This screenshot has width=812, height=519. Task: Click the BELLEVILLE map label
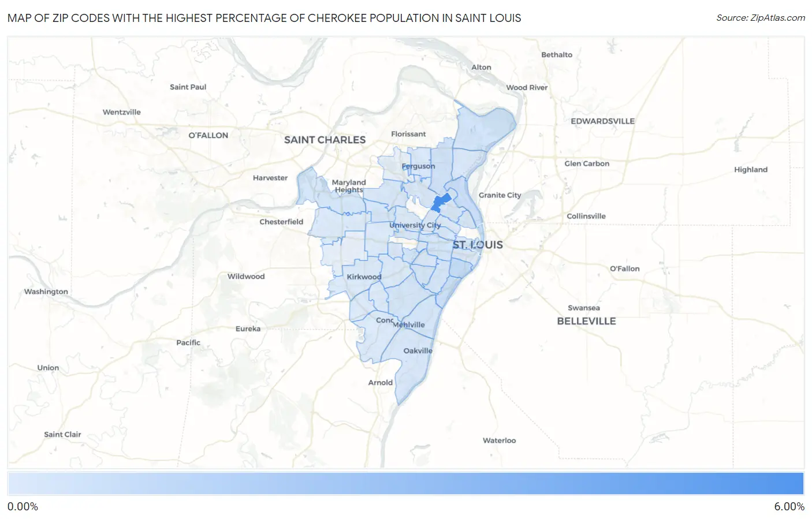point(586,322)
